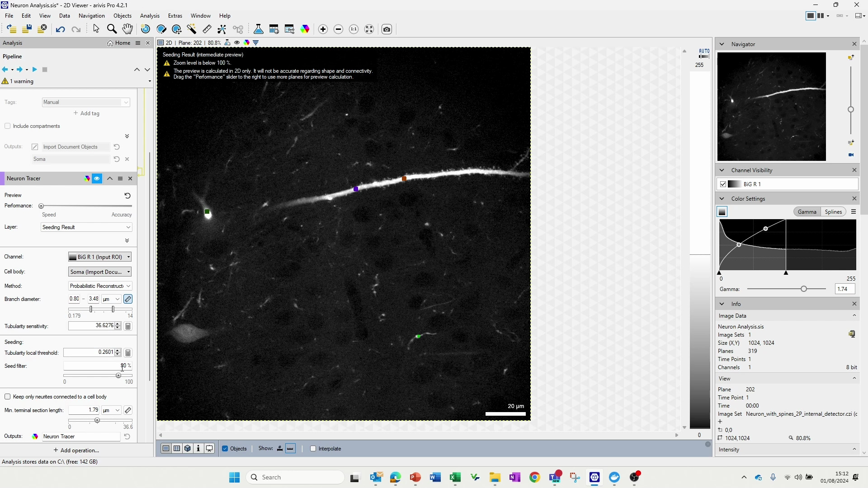Open the Magic Wand tool
This screenshot has height=488, width=868.
[x=192, y=28]
